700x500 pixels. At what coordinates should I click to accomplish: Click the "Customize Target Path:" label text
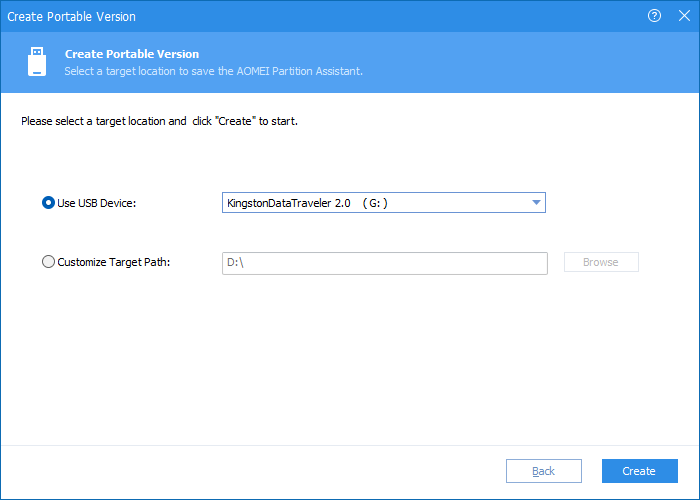114,262
